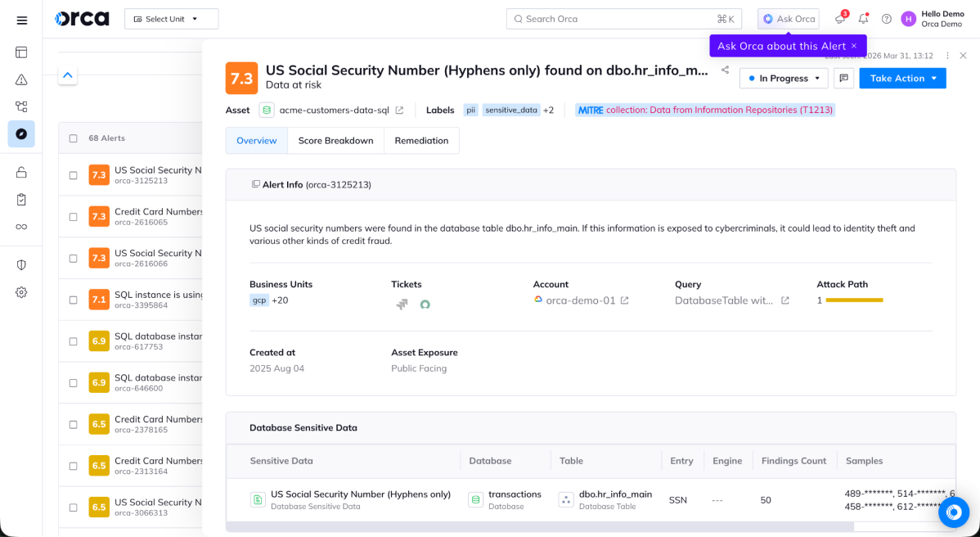This screenshot has width=980, height=537.
Task: Open the Take Action dropdown
Action: pos(902,78)
